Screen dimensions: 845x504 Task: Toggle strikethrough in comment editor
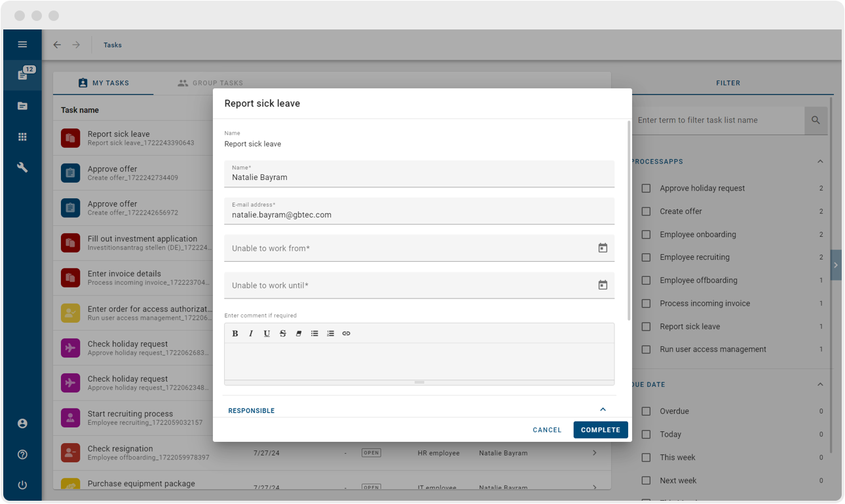coord(283,333)
